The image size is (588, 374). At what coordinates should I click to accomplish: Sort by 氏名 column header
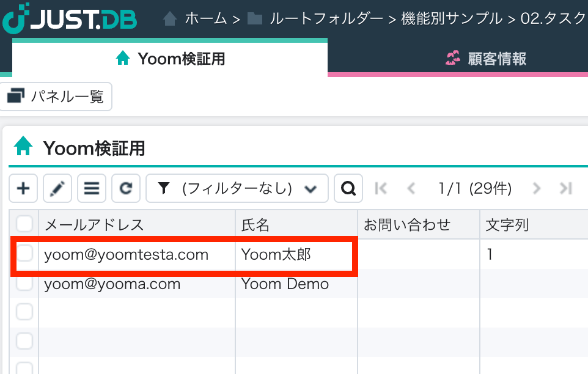point(296,225)
